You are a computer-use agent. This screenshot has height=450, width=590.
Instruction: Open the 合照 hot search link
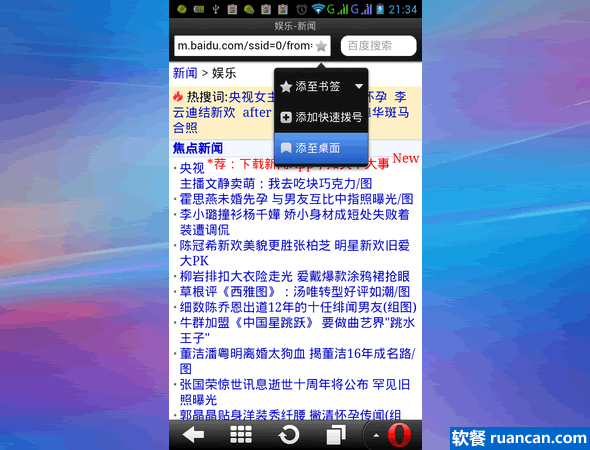click(185, 128)
